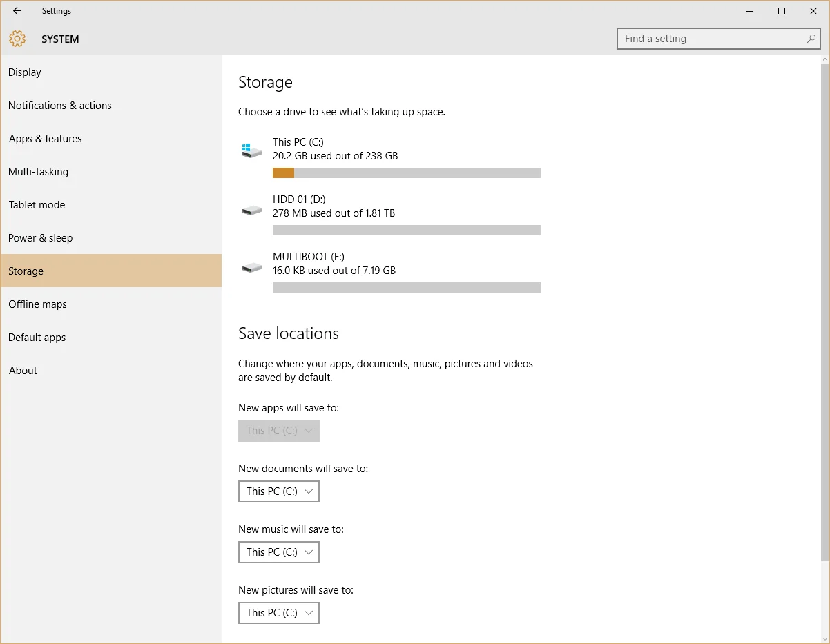This screenshot has width=830, height=644.
Task: Click the HDD 01 (D:) usage bar
Action: tap(407, 230)
